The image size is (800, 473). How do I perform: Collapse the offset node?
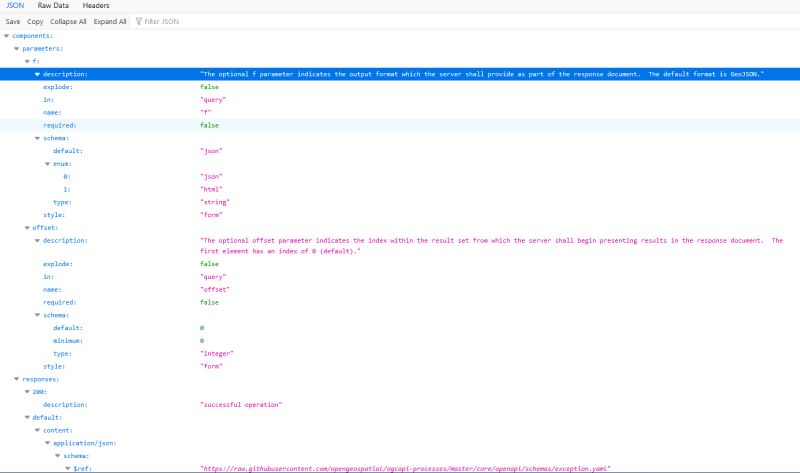tap(27, 228)
